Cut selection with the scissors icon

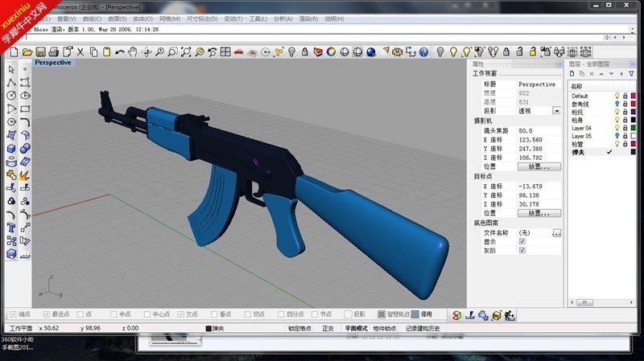coord(80,52)
